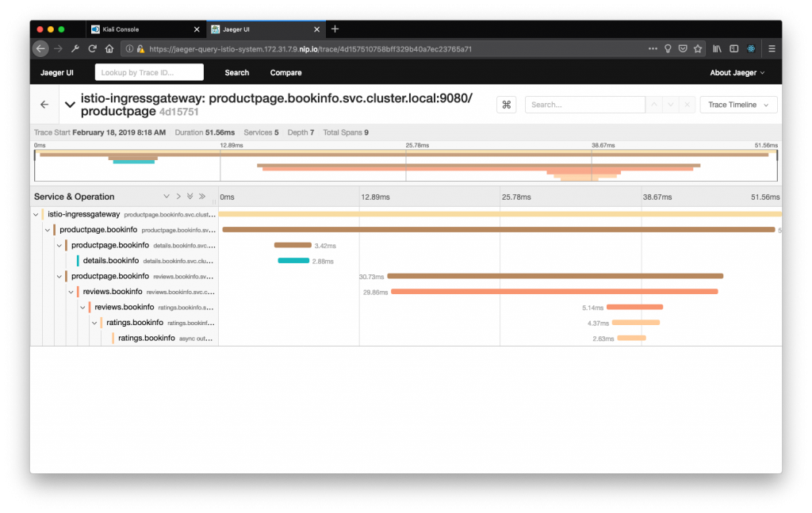
Task: Click the 3.42ms productpage details bar
Action: tap(293, 245)
